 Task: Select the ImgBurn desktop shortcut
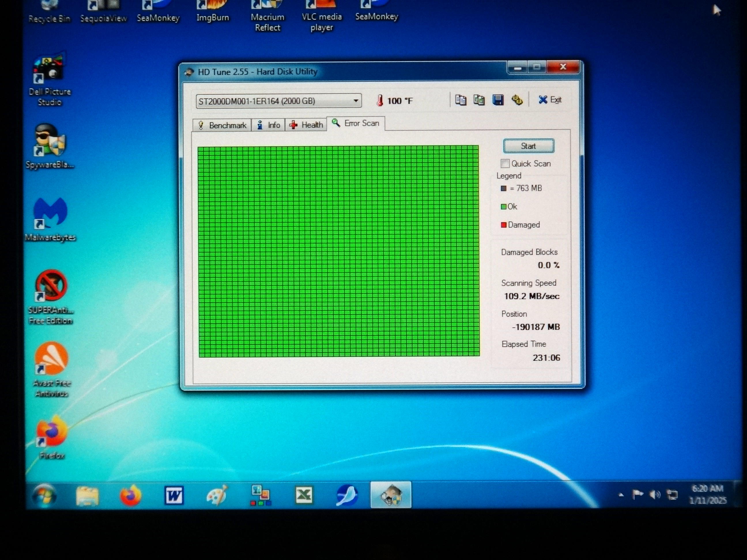(x=213, y=11)
